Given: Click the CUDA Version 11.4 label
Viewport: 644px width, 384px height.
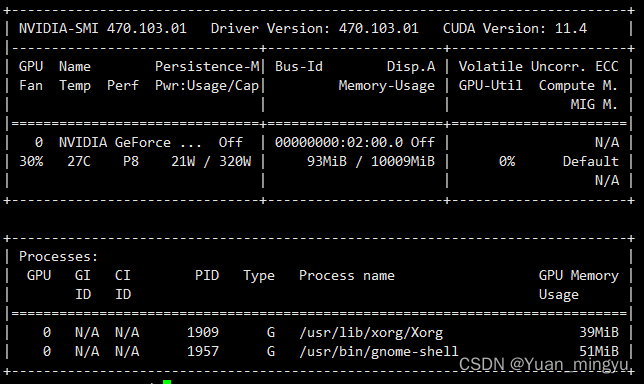Looking at the screenshot, I should [x=515, y=28].
